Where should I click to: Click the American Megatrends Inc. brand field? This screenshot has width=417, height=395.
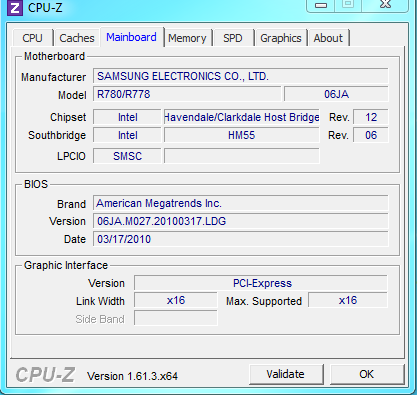pyautogui.click(x=241, y=203)
